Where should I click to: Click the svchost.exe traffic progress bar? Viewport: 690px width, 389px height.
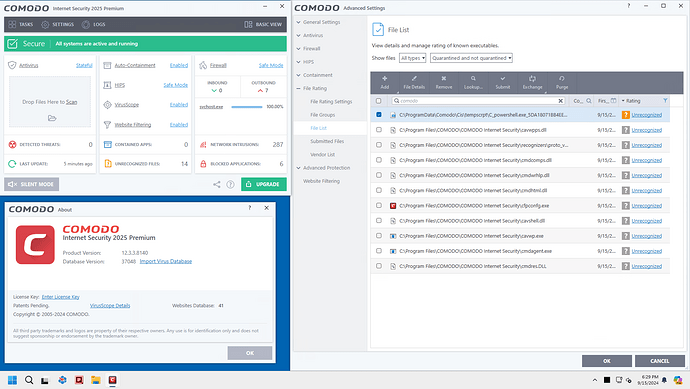(246, 107)
